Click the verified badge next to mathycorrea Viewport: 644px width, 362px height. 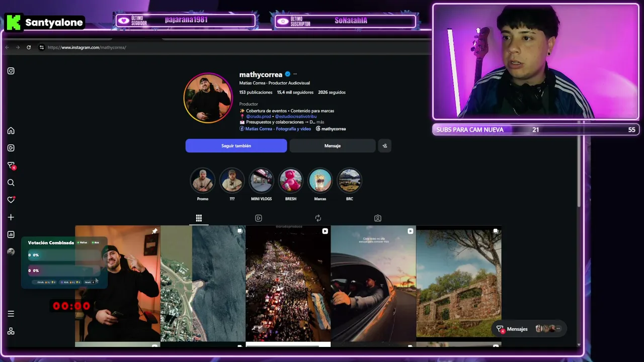[x=288, y=74]
